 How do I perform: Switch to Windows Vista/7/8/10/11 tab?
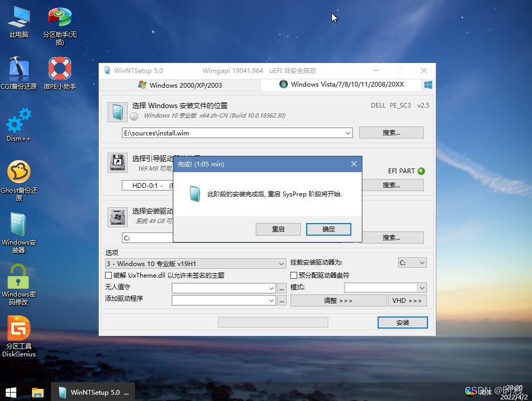click(341, 85)
